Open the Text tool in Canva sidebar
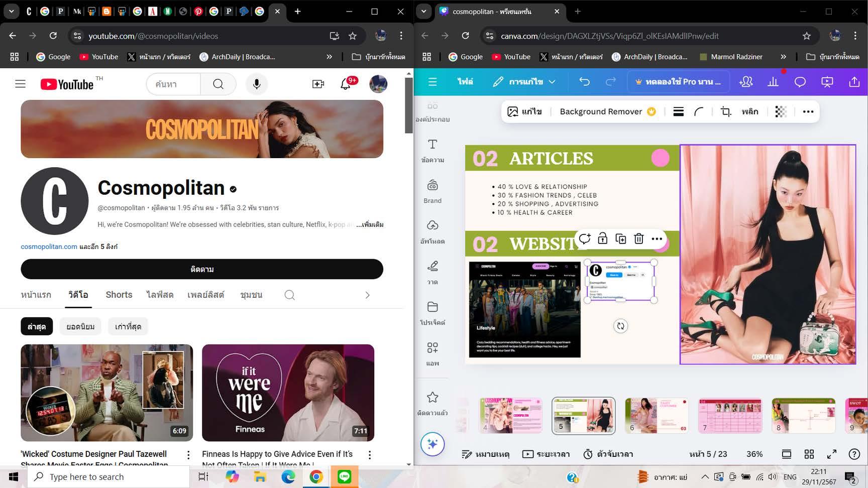The height and width of the screenshot is (488, 868). (x=432, y=151)
